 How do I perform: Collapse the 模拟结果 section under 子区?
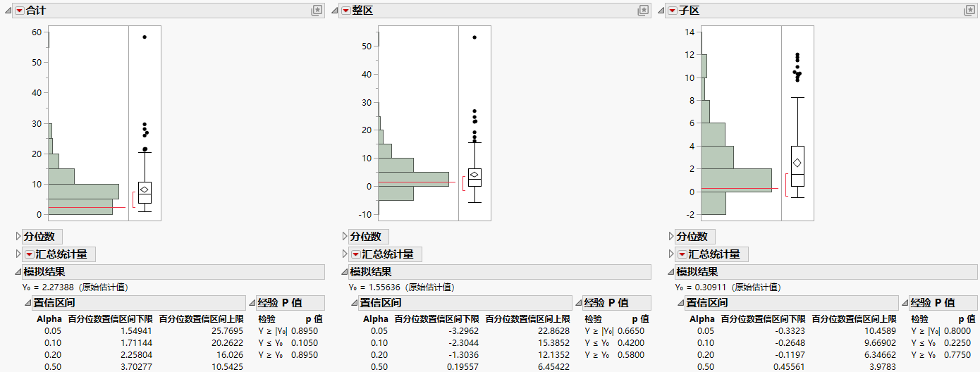670,272
